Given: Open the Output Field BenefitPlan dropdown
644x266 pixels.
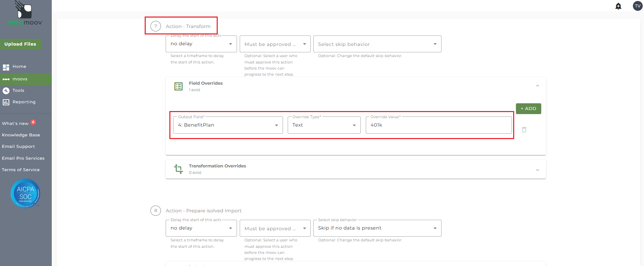Looking at the screenshot, I should pos(228,125).
